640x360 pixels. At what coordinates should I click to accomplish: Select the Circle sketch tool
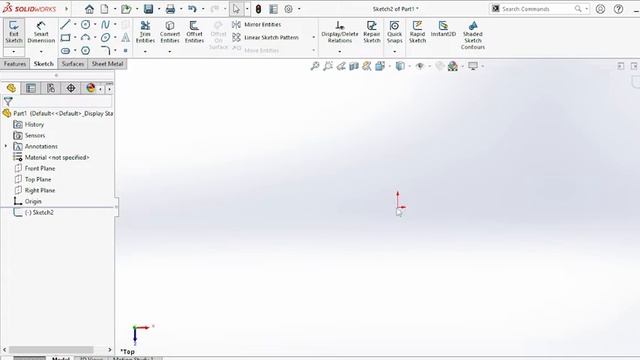pos(85,24)
